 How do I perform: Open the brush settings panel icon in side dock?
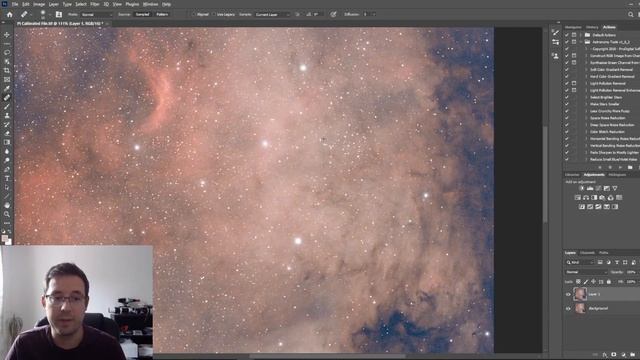coord(556,32)
